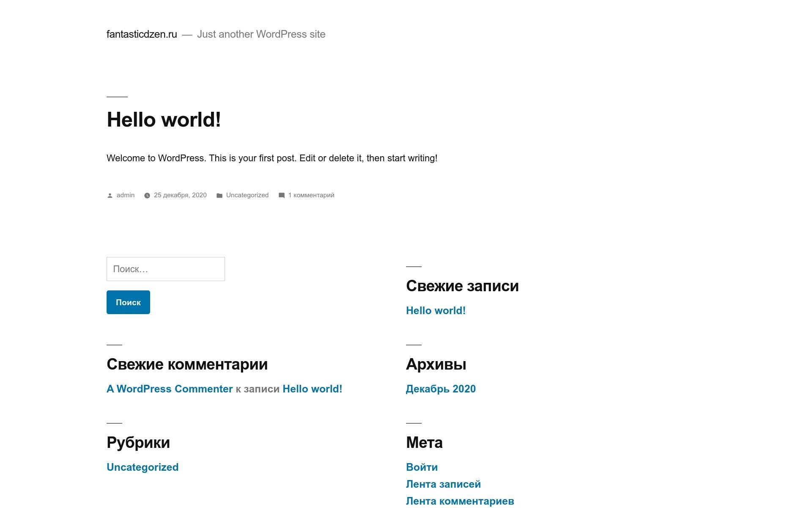
Task: Open the Hello world! post heading
Action: click(x=164, y=119)
